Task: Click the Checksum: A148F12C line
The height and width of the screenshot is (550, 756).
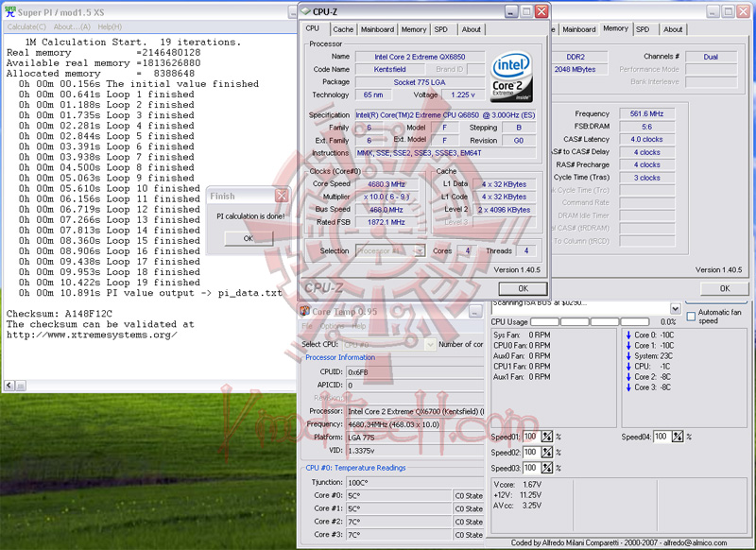Action: tap(59, 314)
